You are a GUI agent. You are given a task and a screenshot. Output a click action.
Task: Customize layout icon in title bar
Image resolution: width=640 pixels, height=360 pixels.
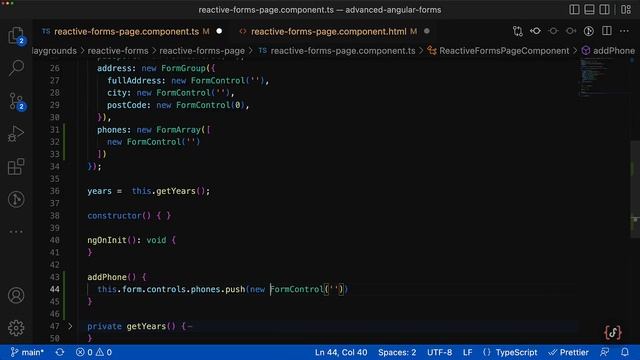626,9
